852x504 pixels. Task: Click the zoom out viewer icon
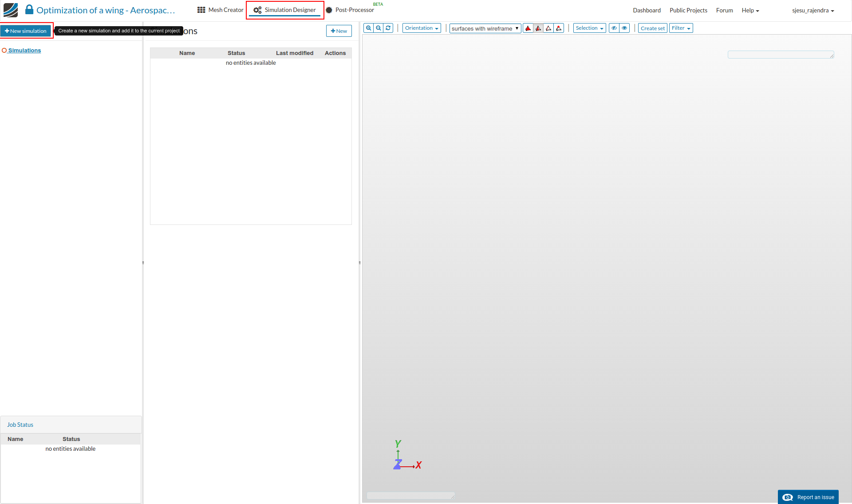click(x=379, y=28)
